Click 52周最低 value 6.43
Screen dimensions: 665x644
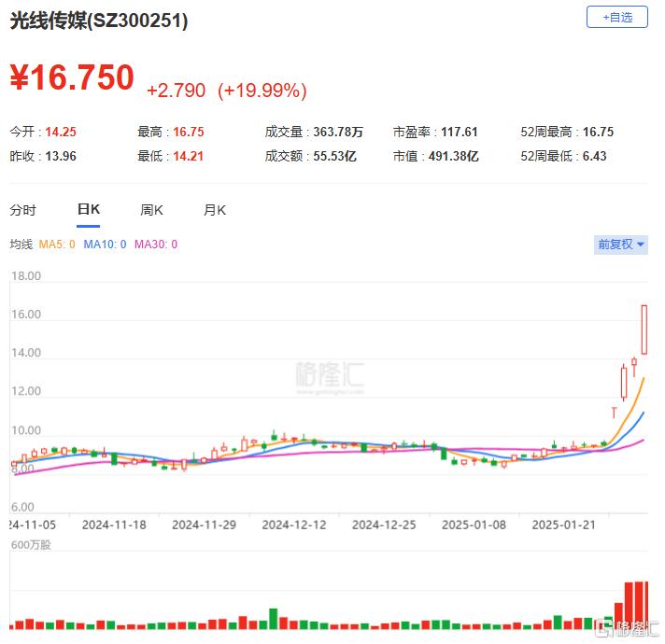click(594, 157)
